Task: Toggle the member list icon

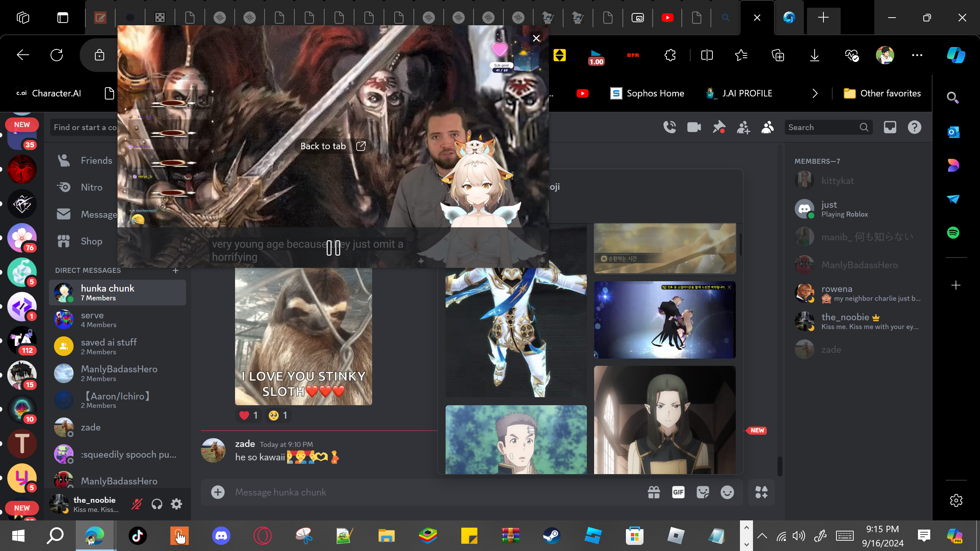Action: pos(768,127)
